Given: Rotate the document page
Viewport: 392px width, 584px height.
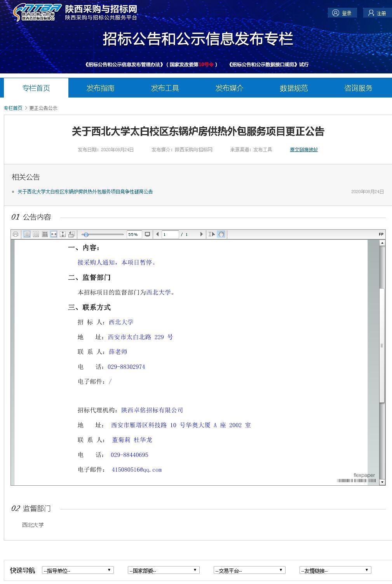Looking at the screenshot, I should (x=71, y=234).
